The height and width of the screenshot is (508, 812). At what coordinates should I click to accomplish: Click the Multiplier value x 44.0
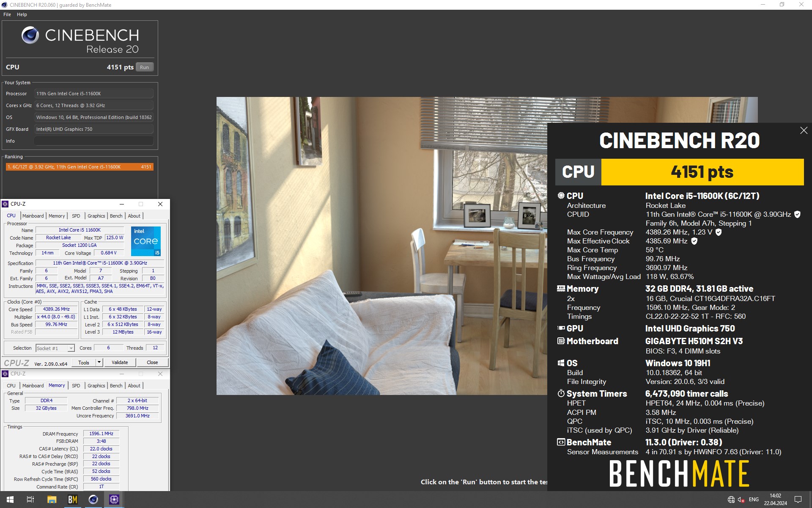pos(56,317)
